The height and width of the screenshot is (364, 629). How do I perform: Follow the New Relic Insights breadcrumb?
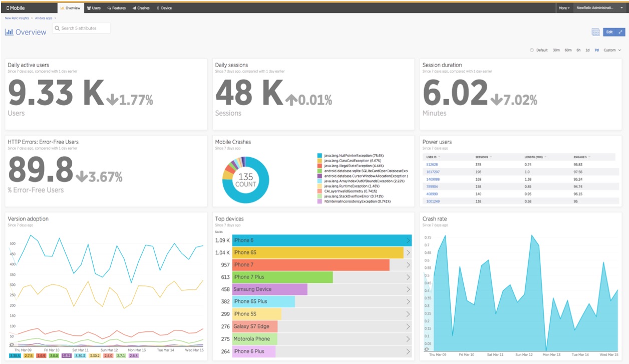point(17,18)
